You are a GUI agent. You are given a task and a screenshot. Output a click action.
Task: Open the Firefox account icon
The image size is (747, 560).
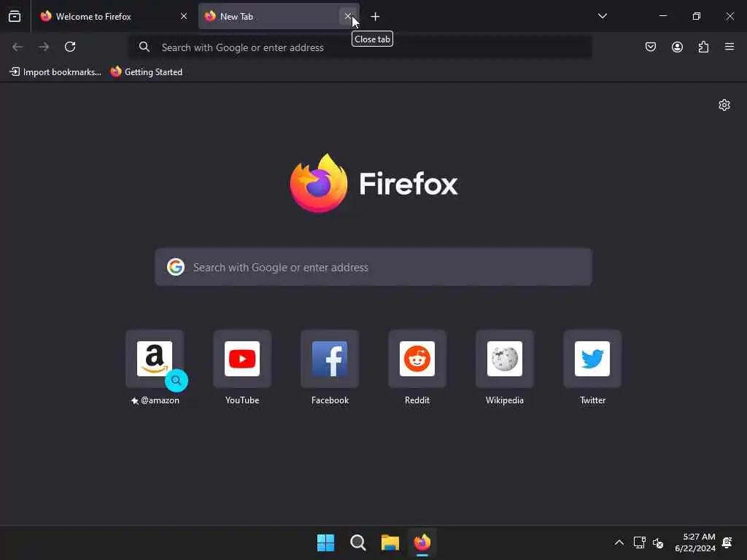(x=677, y=47)
